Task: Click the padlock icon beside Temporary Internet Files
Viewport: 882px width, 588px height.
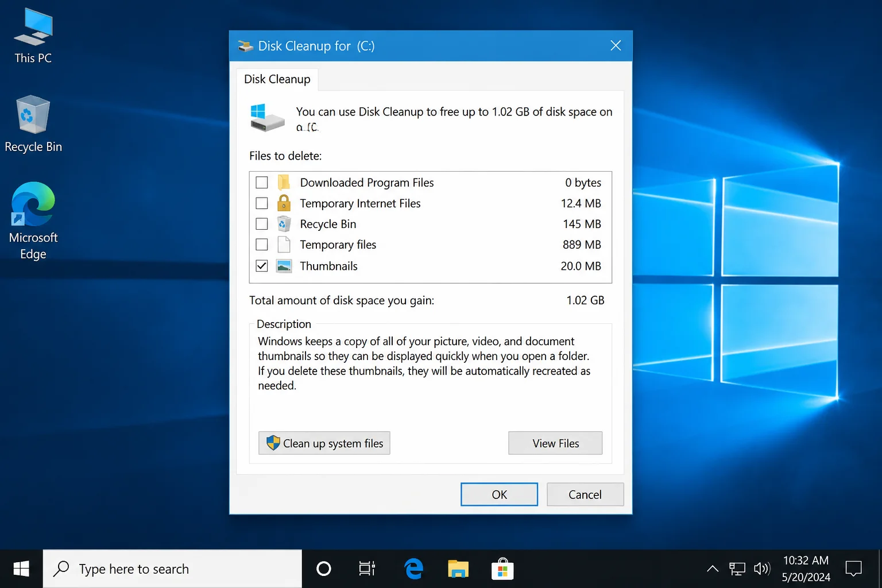Action: coord(284,203)
